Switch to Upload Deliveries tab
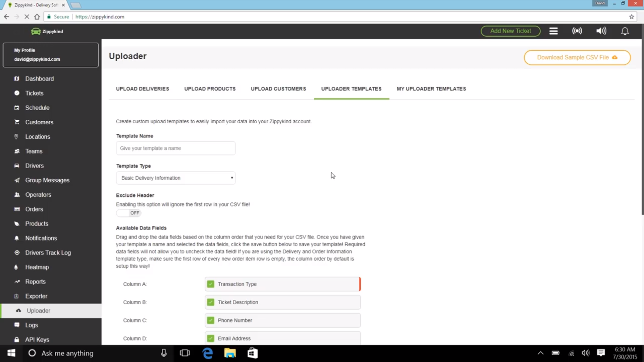 (x=143, y=89)
